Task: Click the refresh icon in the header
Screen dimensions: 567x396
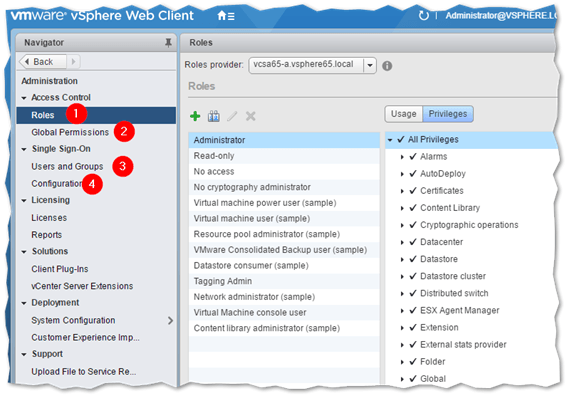Action: point(423,16)
